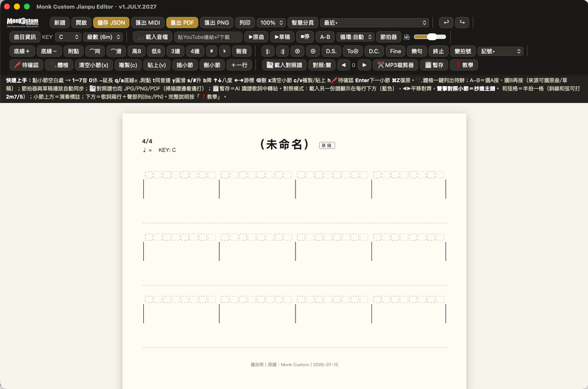Click 新譜 new score
This screenshot has width=588, height=389.
point(60,23)
